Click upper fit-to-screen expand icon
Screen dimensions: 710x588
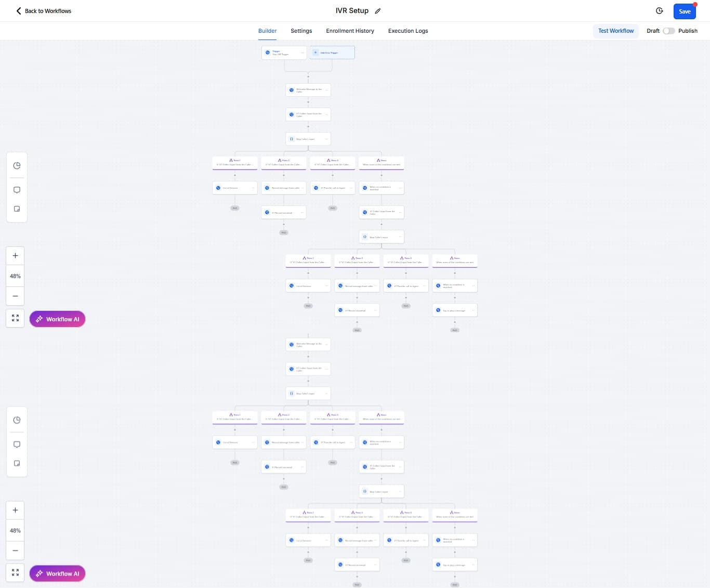point(15,318)
